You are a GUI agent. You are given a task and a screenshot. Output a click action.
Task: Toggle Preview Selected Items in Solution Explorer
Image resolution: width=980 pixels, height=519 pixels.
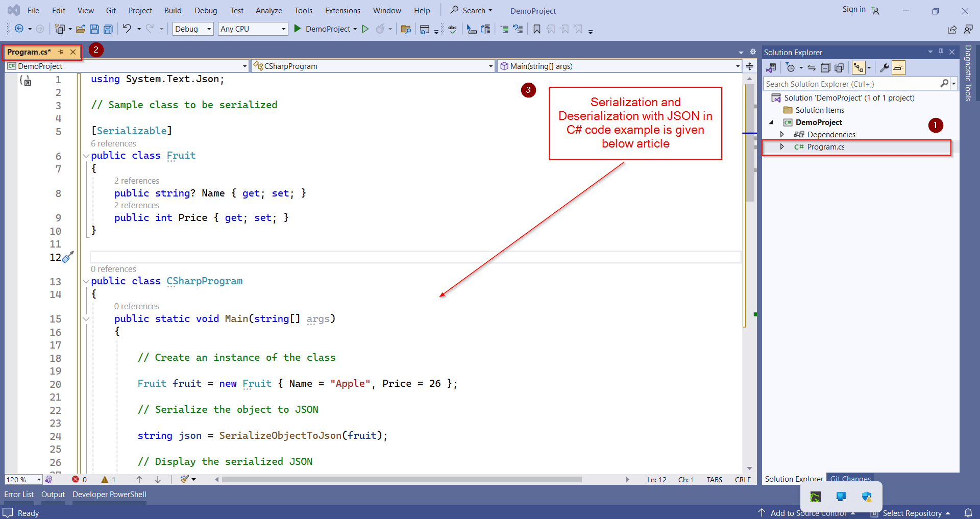[899, 68]
